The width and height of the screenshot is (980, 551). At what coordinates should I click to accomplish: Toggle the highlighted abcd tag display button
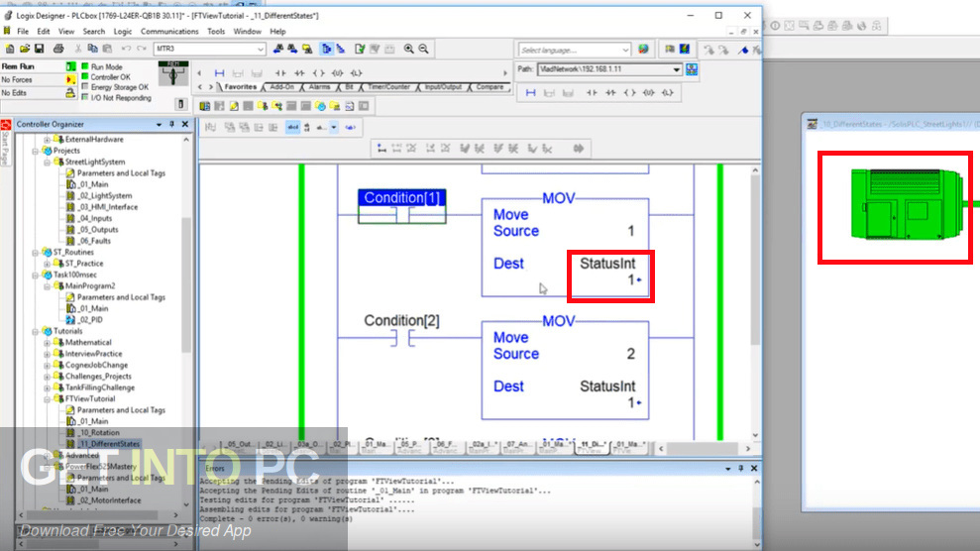click(x=292, y=128)
